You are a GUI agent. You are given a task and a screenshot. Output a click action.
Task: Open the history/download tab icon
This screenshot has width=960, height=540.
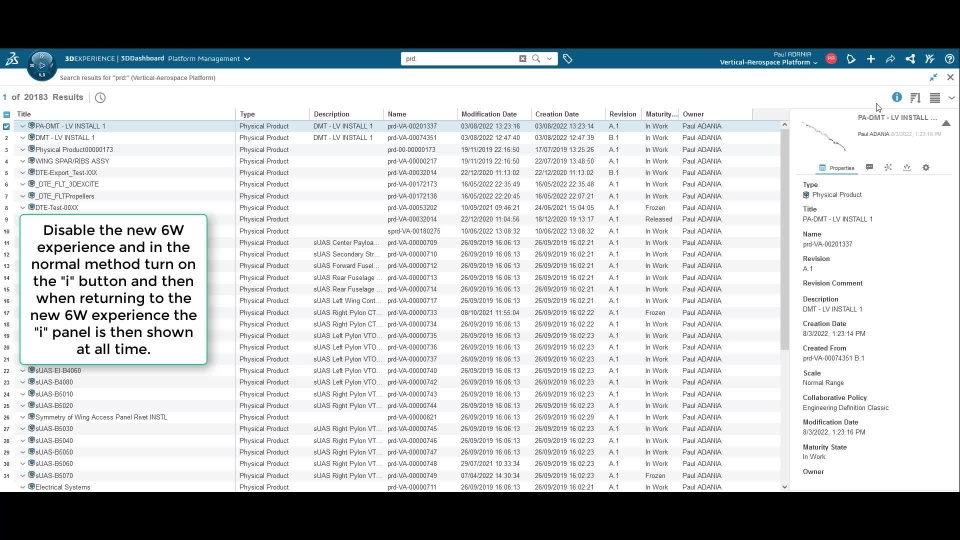(907, 167)
